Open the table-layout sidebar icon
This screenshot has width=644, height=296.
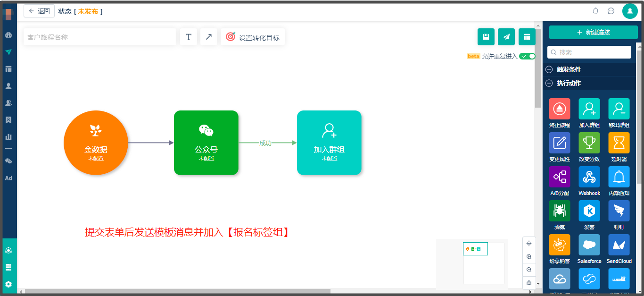click(x=8, y=69)
